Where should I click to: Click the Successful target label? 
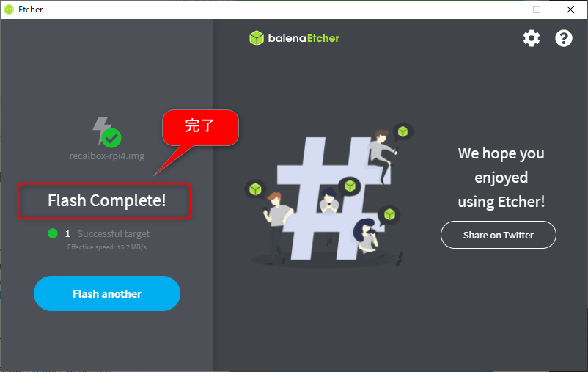coord(113,234)
